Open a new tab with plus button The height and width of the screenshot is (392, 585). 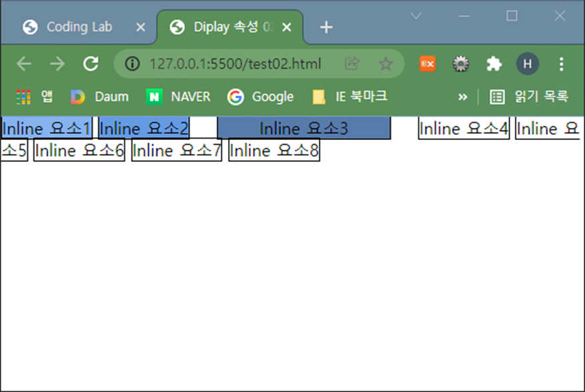point(326,27)
